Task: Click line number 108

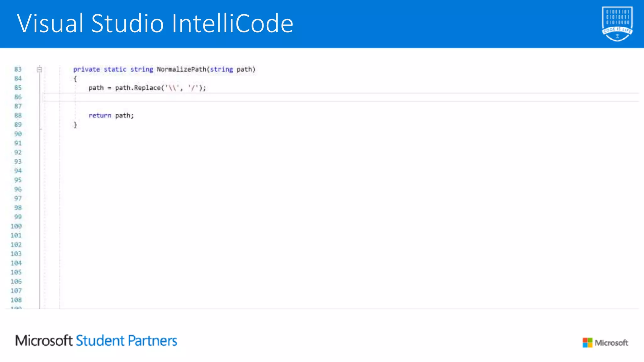Action: pos(16,300)
